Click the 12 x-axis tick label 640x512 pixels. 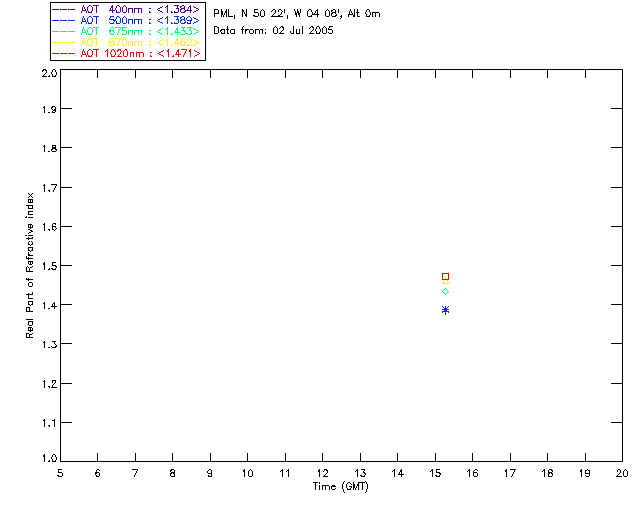(x=322, y=473)
